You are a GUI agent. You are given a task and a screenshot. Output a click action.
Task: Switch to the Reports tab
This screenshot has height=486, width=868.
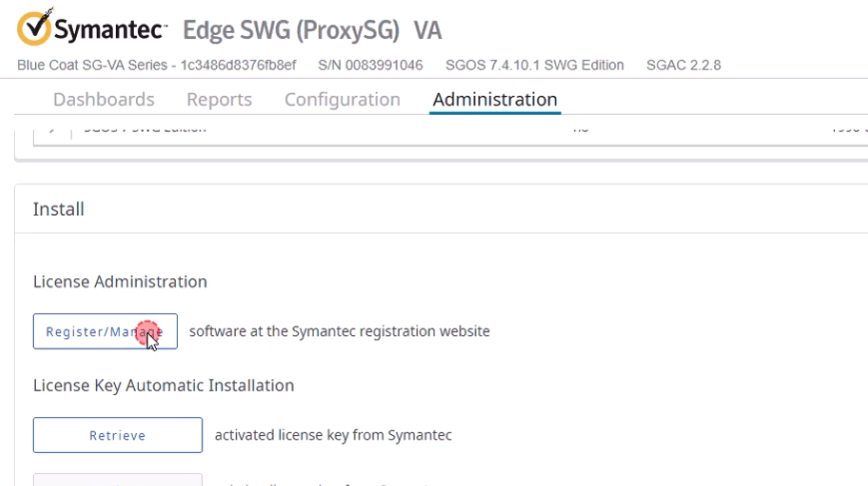tap(219, 100)
